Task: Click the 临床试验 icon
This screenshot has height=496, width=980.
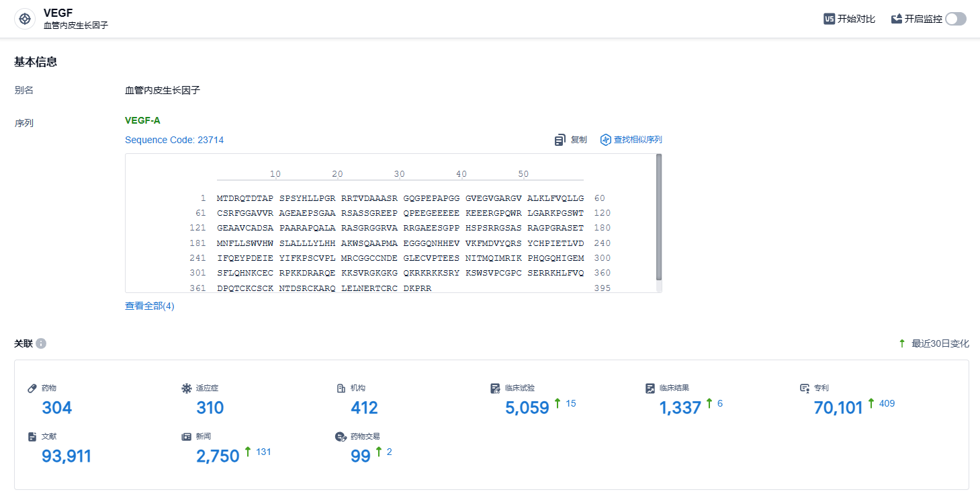Action: [496, 388]
